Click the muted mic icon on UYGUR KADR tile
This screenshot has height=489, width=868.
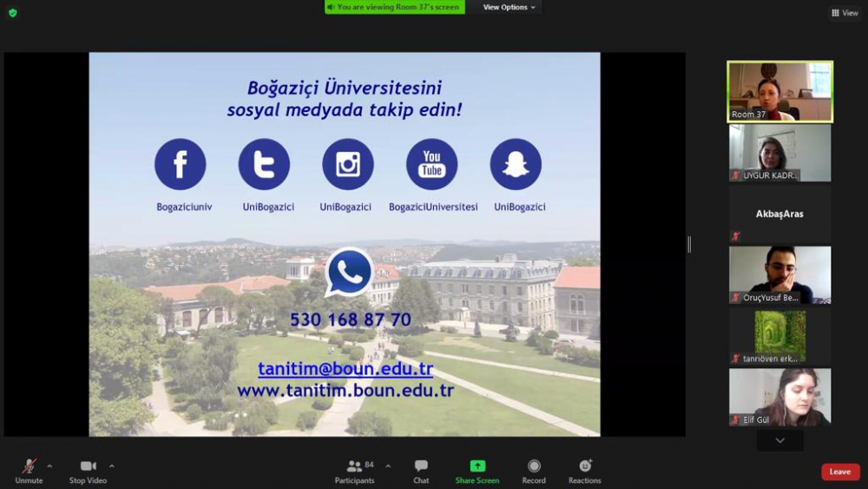coord(736,175)
